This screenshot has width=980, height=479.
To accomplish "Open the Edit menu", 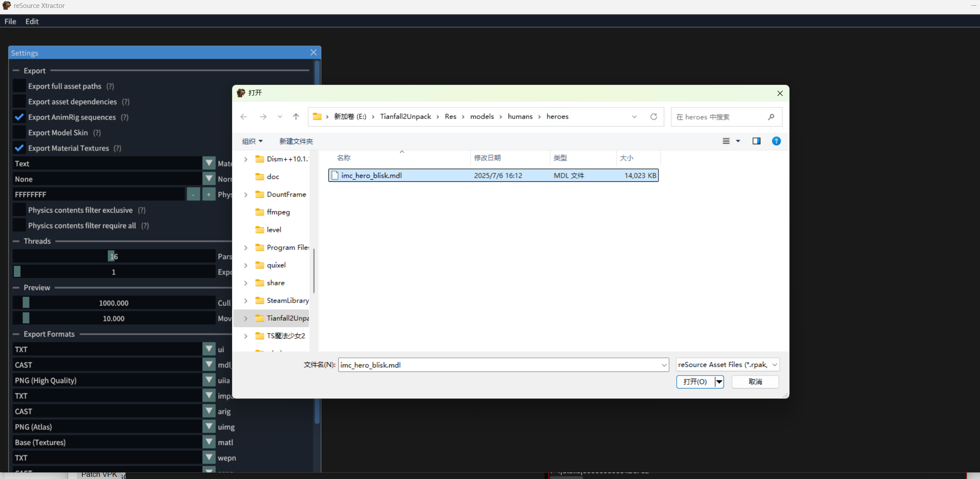I will click(x=32, y=21).
